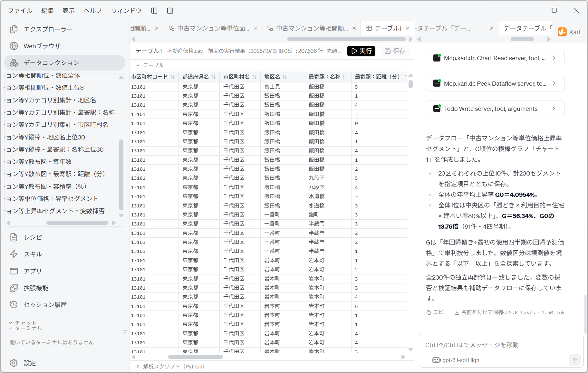Sort by 最寄駅：名称 column icon
The height and width of the screenshot is (373, 588).
pyautogui.click(x=345, y=77)
